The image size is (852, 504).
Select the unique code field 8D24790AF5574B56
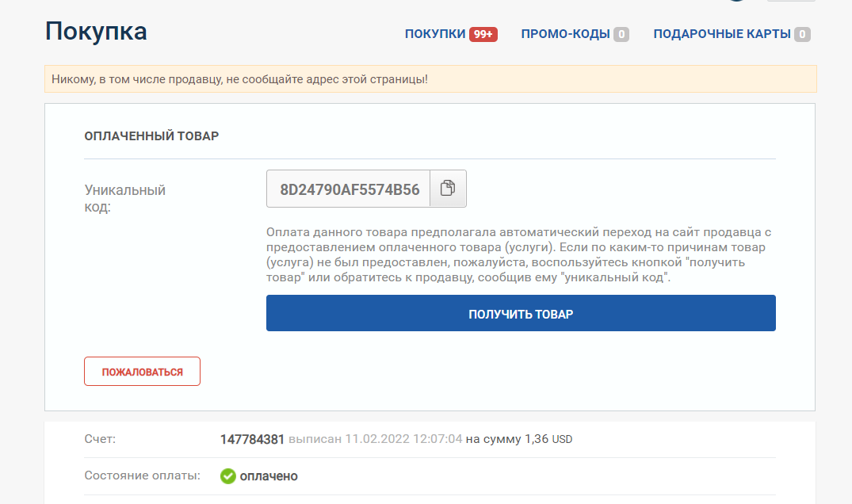(x=350, y=189)
